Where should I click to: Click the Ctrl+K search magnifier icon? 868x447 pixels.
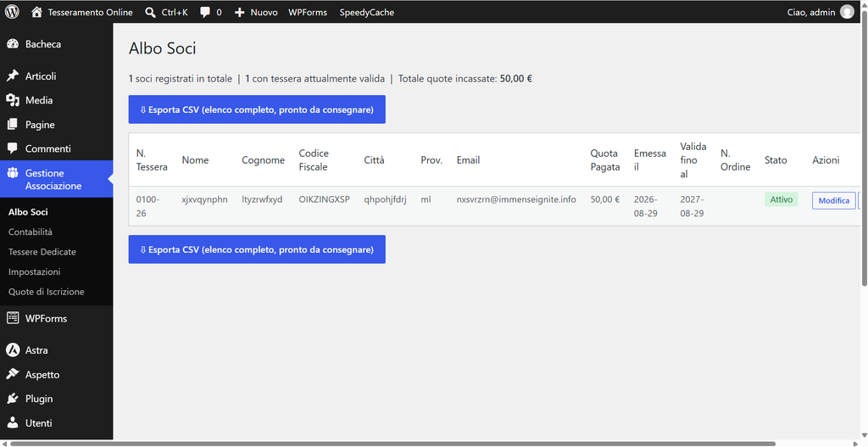pos(150,12)
